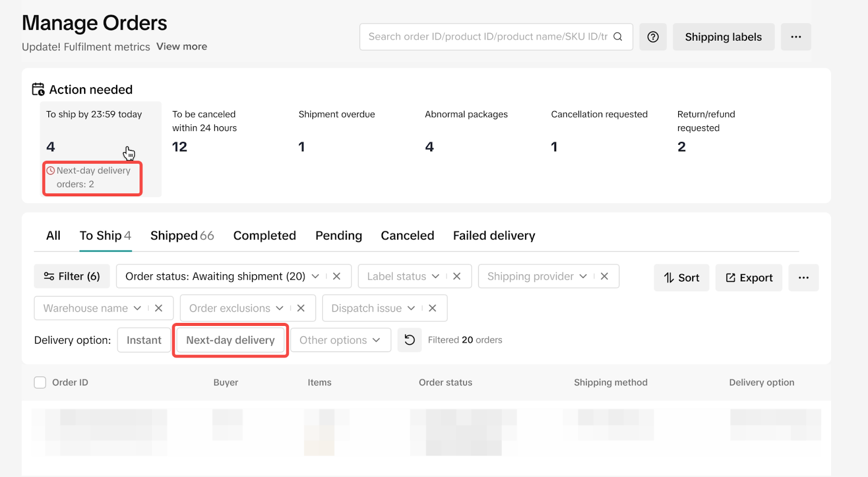The image size is (868, 477).
Task: Clear the Label status filter
Action: [x=457, y=276]
